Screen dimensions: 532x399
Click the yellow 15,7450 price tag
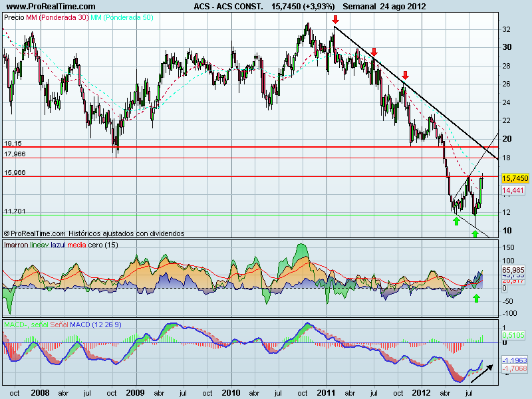[x=515, y=178]
